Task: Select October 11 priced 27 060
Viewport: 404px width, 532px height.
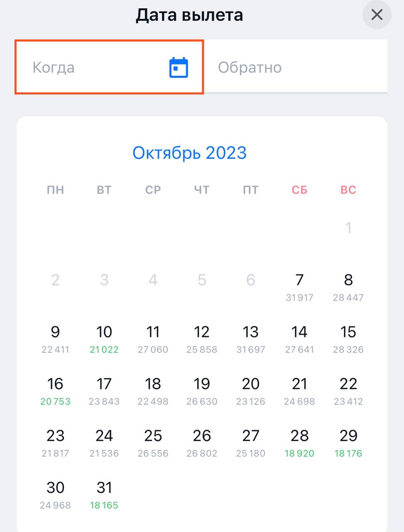Action: 153,338
